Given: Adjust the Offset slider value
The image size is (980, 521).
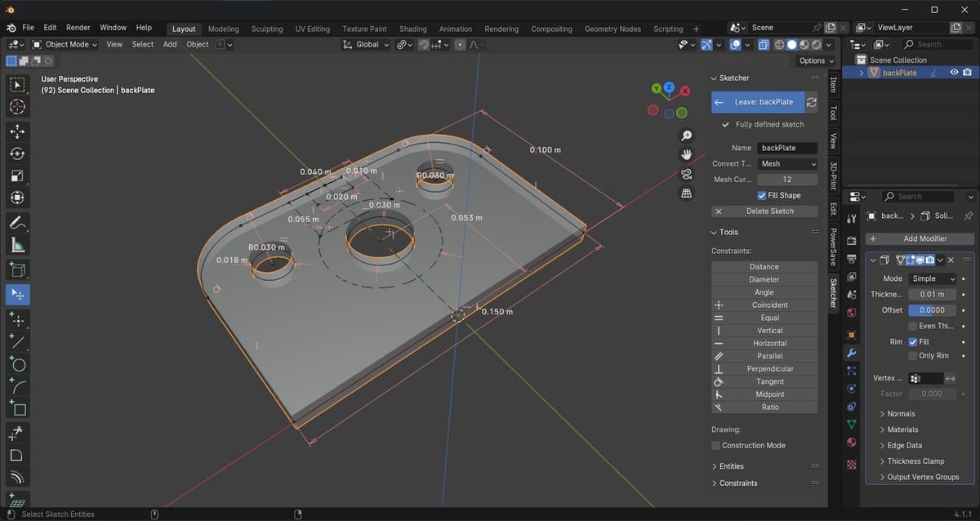Looking at the screenshot, I should pyautogui.click(x=932, y=310).
